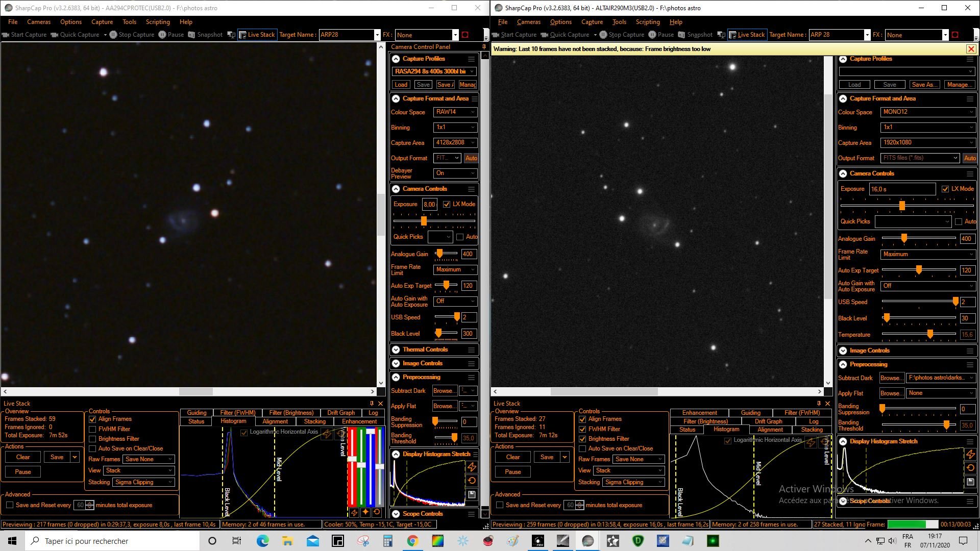
Task: Enable Brightness Filter in left Live Stack
Action: point(92,439)
